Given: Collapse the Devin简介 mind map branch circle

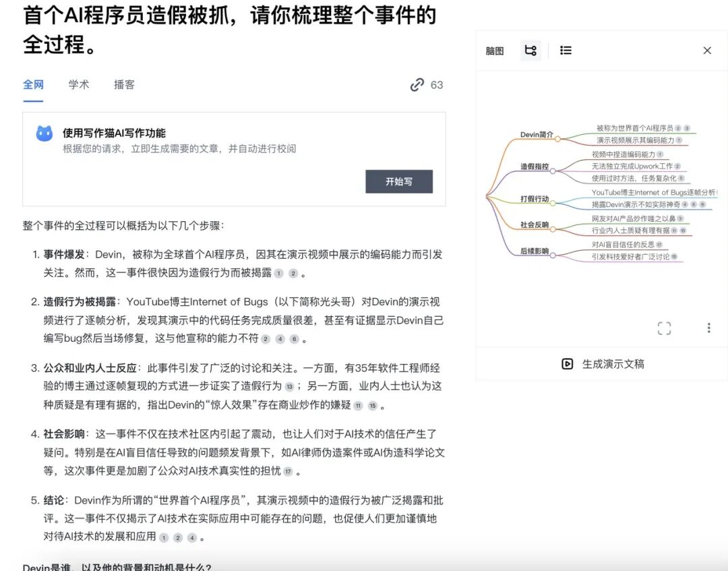Looking at the screenshot, I should [x=557, y=138].
